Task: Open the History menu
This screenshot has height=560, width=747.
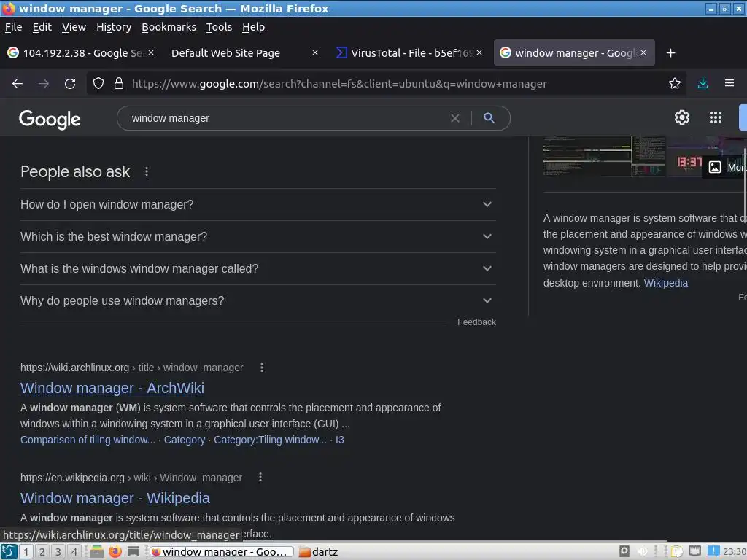Action: (x=114, y=27)
